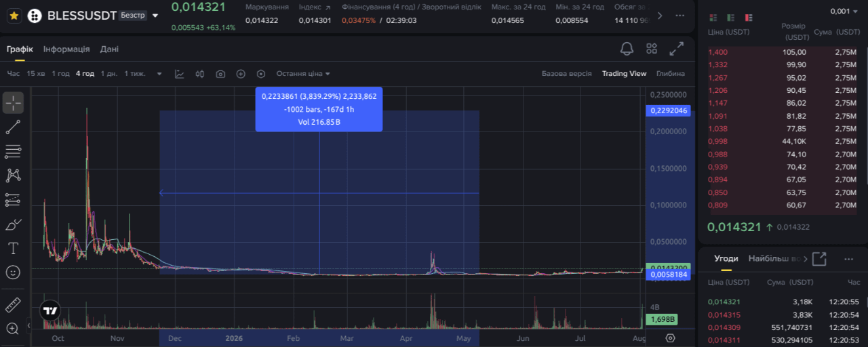Click the right arrow to show more ticker stats

(x=659, y=15)
